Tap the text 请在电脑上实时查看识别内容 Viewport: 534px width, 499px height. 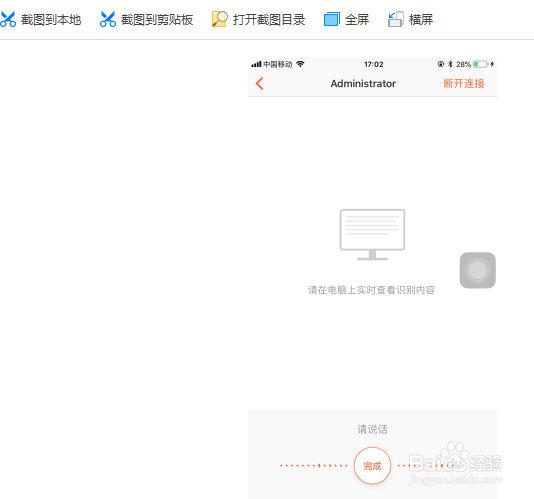pyautogui.click(x=372, y=290)
